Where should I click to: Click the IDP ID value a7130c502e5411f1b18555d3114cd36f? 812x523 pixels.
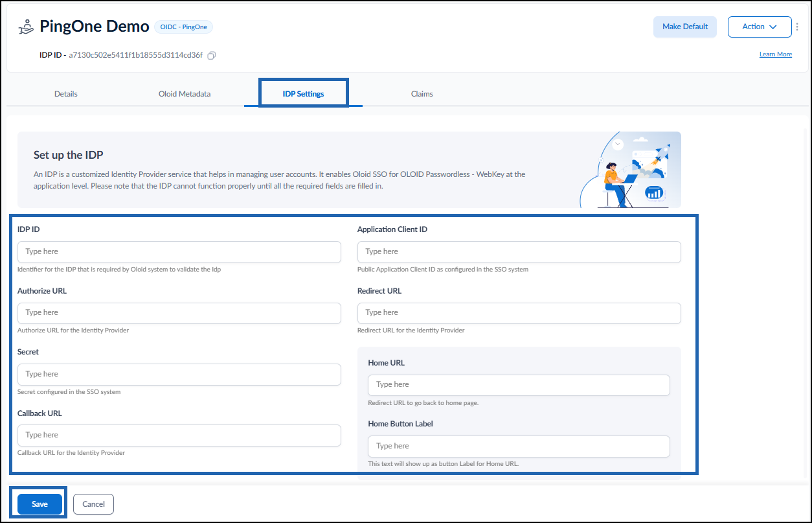[x=135, y=55]
